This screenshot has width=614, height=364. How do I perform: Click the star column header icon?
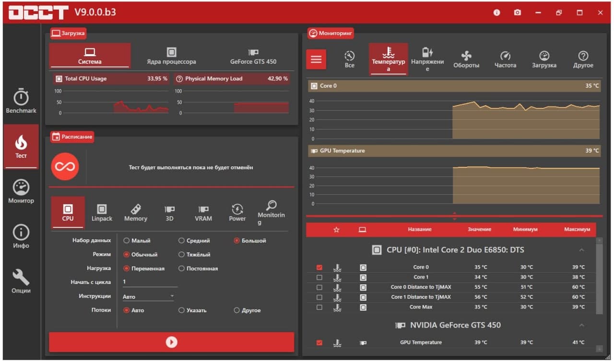point(336,230)
